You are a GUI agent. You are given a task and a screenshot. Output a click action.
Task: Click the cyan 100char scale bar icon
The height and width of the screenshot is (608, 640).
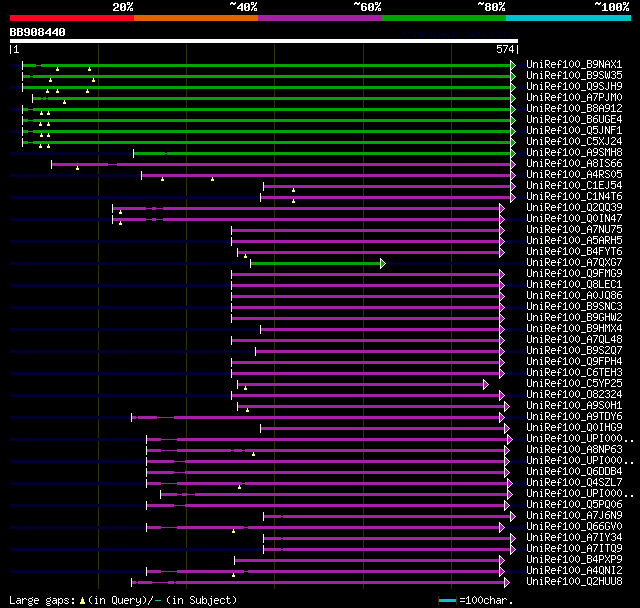click(448, 600)
